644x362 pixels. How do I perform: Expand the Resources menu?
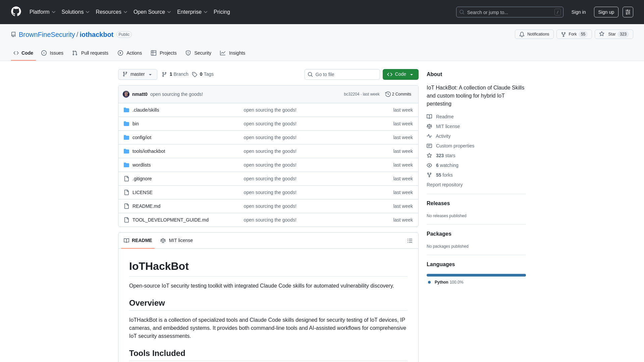click(x=111, y=12)
